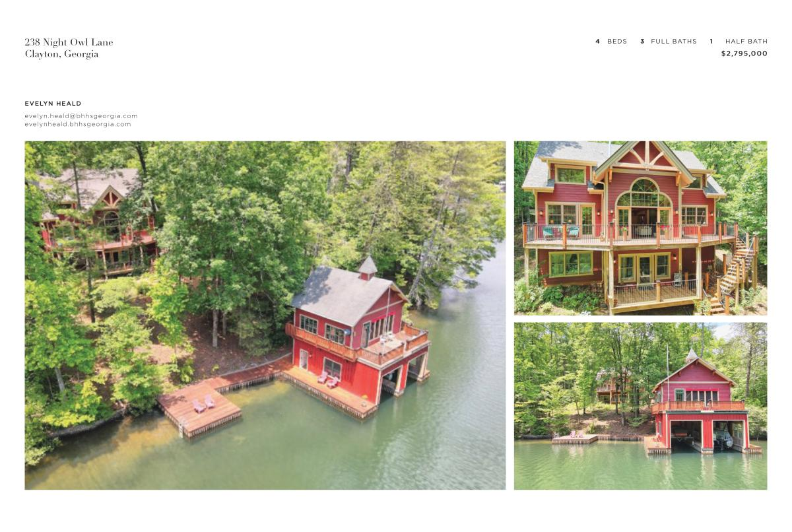Viewport: 792px width, 532px height.
Task: Click the 4 Beds detail
Action: pos(611,42)
